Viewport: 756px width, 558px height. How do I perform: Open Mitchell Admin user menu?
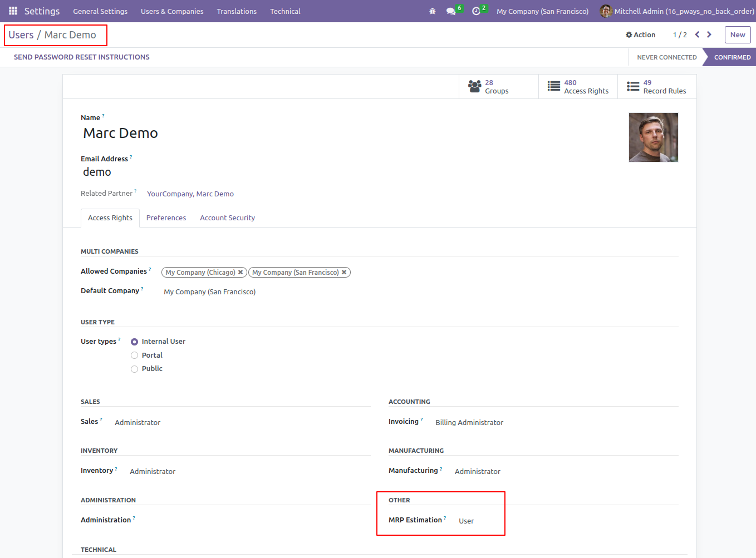677,11
